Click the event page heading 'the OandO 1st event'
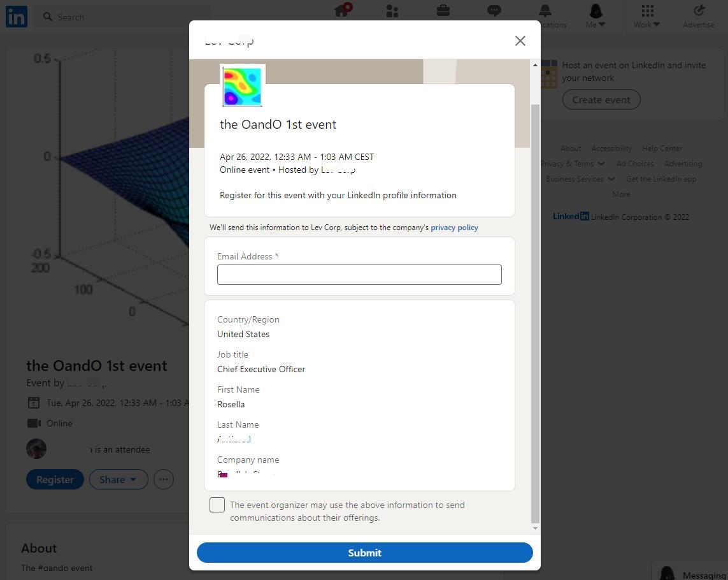 (97, 366)
